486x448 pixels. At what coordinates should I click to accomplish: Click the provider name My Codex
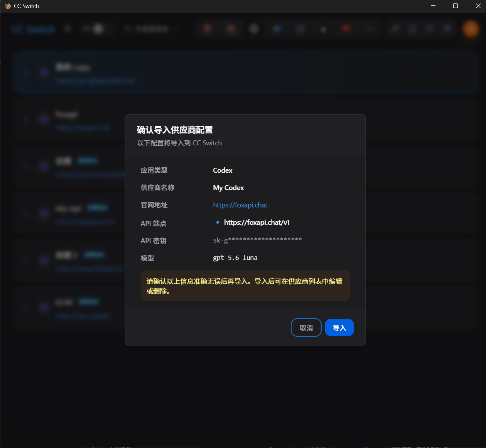pyautogui.click(x=228, y=188)
